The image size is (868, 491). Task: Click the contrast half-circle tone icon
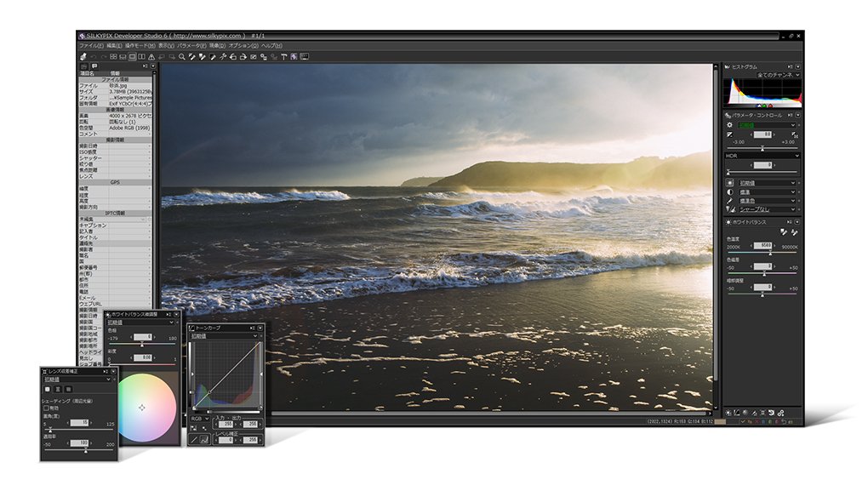(729, 192)
